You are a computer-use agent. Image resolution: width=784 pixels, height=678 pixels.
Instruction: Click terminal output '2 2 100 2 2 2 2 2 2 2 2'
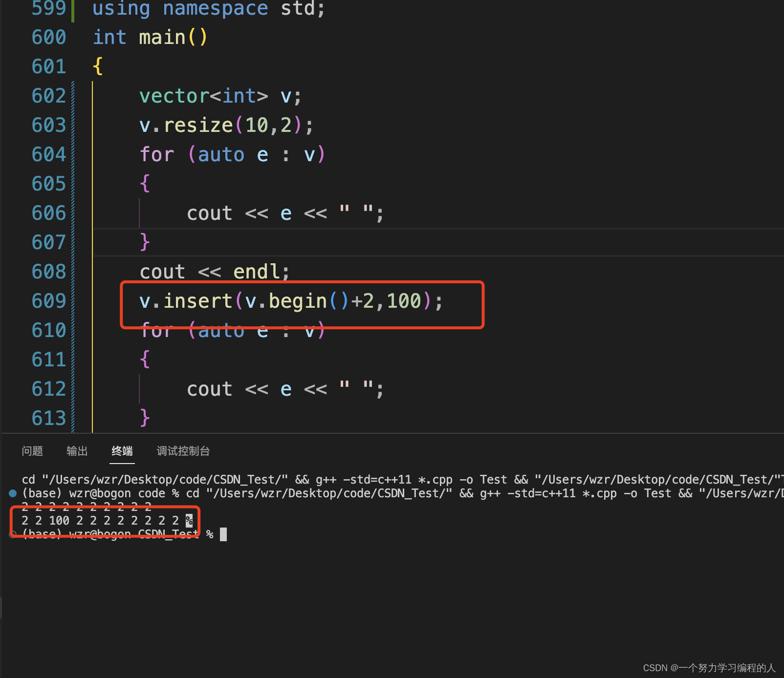100,521
